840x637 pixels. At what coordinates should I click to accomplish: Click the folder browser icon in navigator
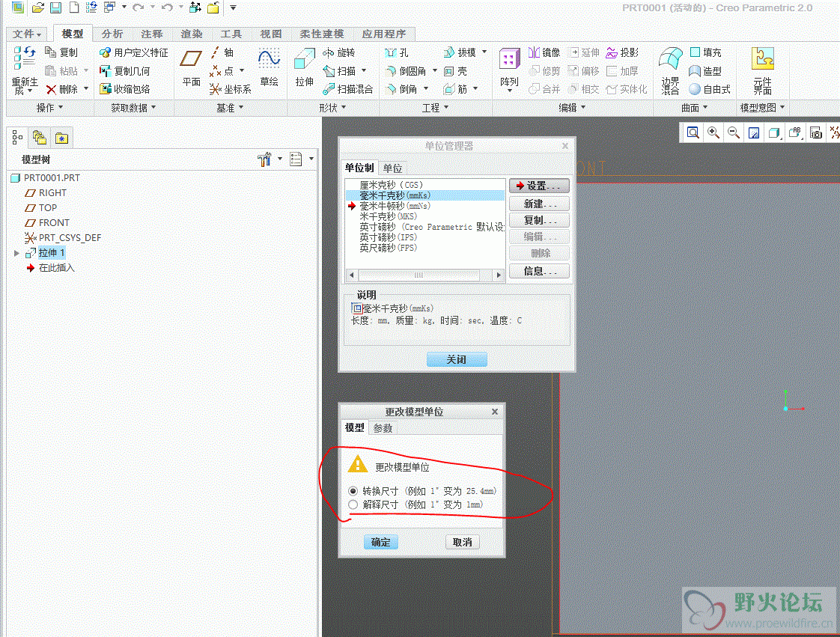click(x=40, y=138)
